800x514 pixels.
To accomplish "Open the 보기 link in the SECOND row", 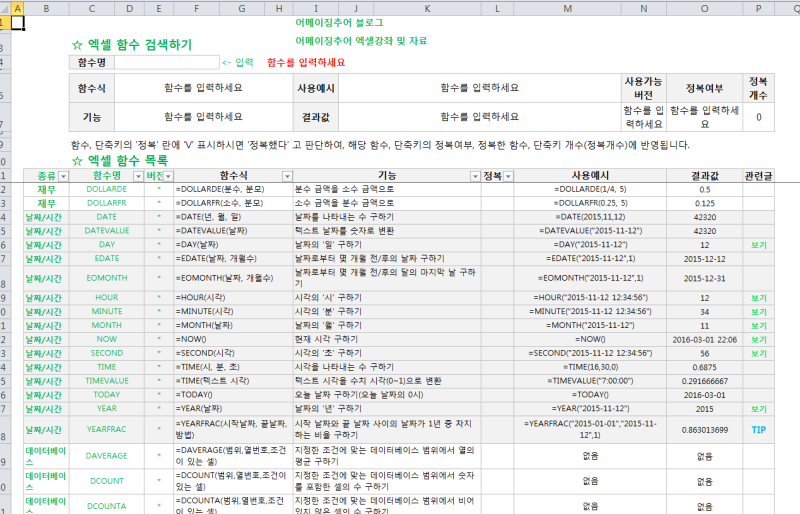I will 758,353.
